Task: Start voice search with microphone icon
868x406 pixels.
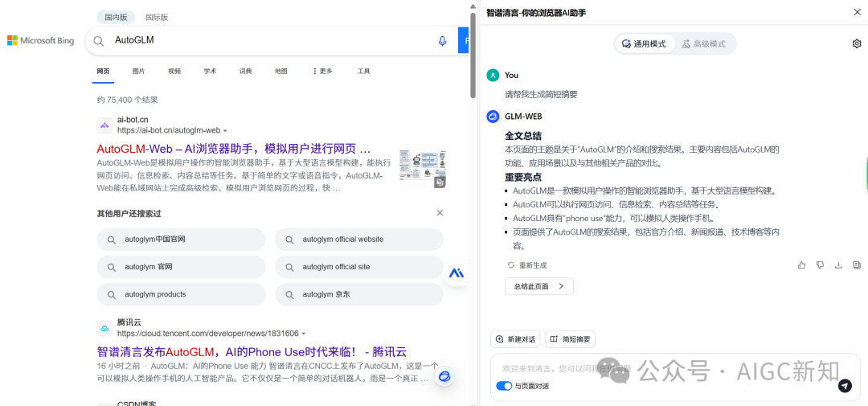Action: click(x=442, y=41)
